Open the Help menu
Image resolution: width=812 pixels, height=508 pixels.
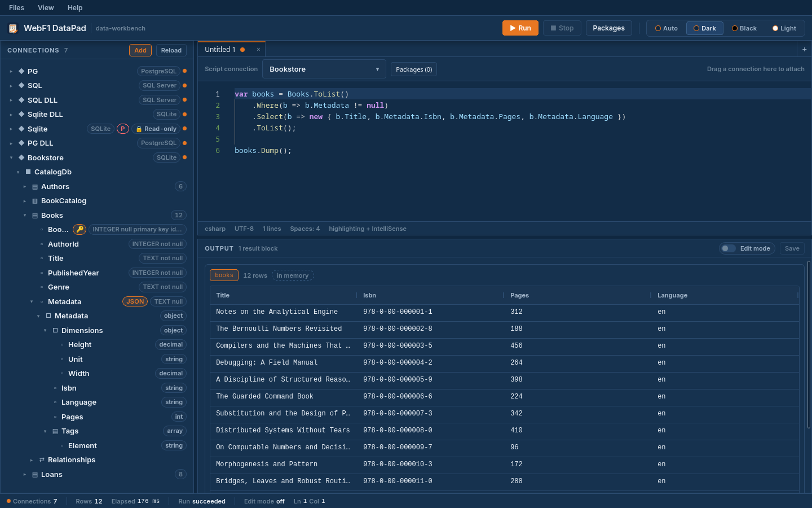75,8
